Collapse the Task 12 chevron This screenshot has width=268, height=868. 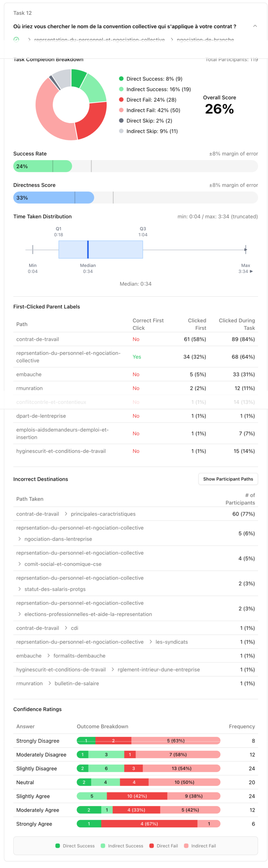[255, 26]
